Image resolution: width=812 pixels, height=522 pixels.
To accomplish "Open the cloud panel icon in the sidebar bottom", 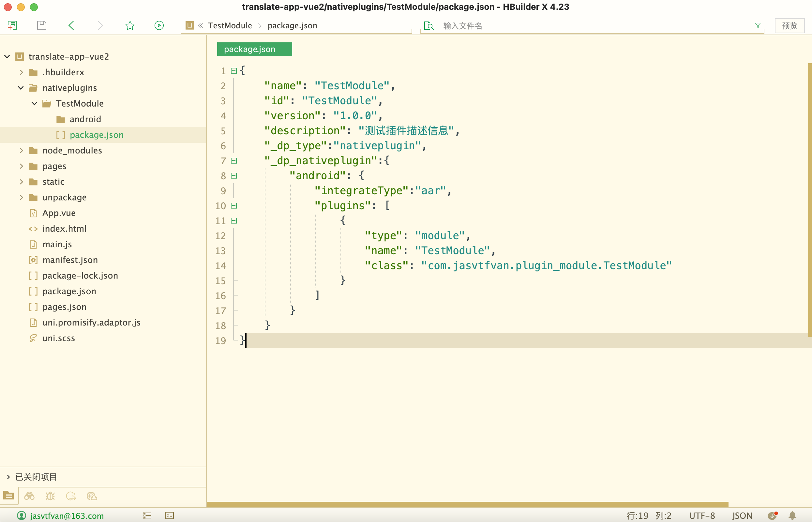I will [x=92, y=496].
